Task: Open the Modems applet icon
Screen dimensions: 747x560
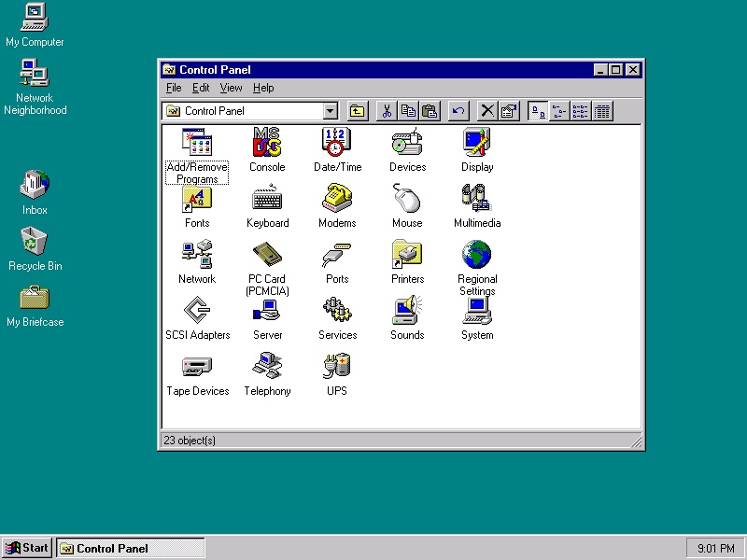Action: pos(337,199)
